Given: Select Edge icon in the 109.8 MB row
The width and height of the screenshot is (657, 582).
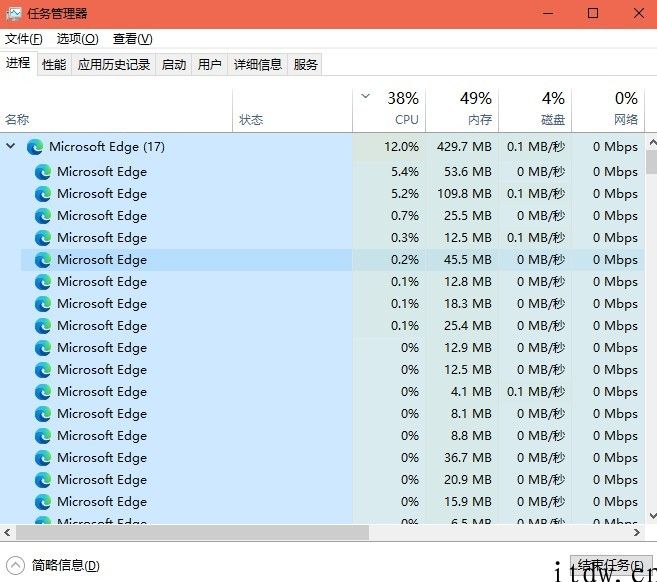Looking at the screenshot, I should pos(43,194).
